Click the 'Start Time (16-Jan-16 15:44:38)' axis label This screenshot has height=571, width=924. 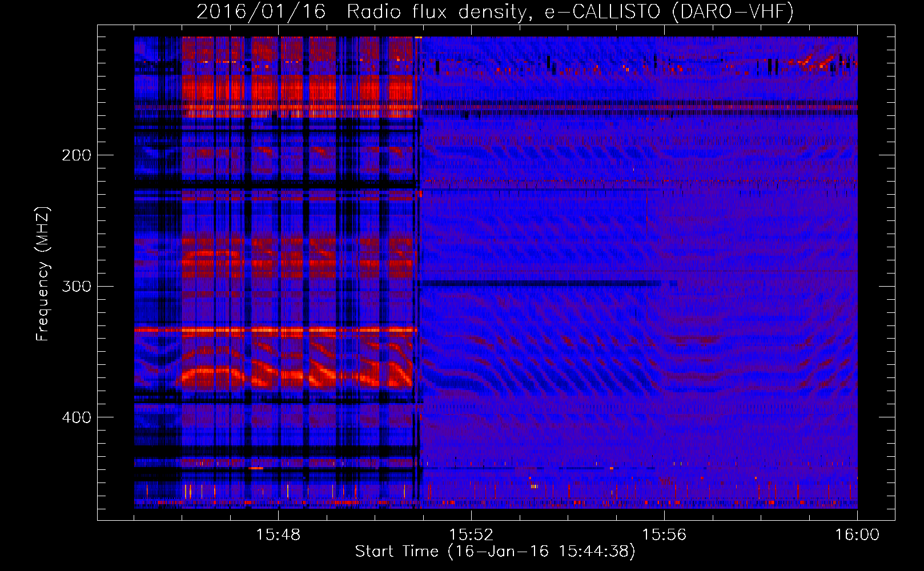click(x=495, y=552)
